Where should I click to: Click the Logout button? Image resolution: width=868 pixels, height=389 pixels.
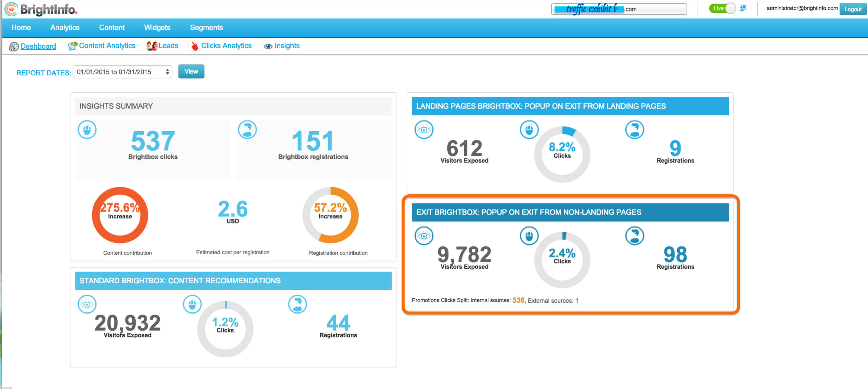point(853,9)
